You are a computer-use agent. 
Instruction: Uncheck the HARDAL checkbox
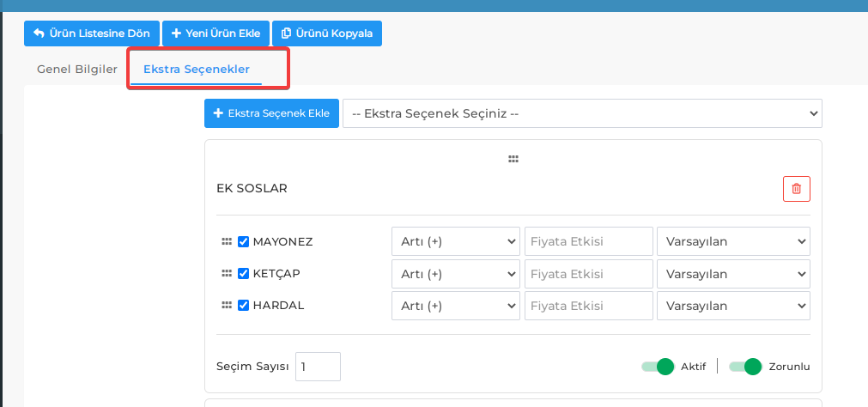243,305
